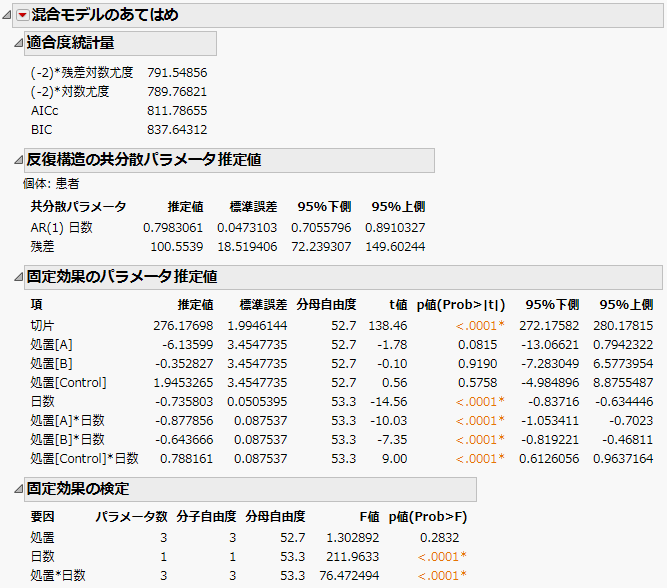Image resolution: width=667 pixels, height=588 pixels.
Task: Click the p-value 0.2832 for 処置
Action: tap(439, 538)
